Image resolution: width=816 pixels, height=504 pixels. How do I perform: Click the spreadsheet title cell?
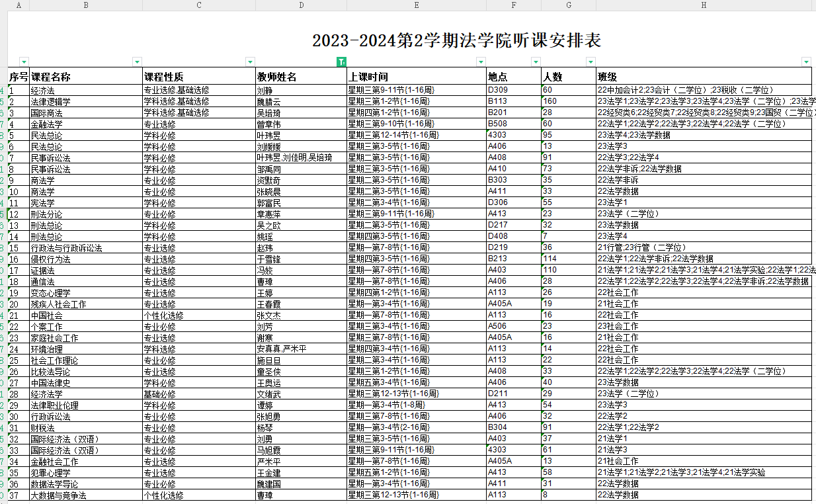click(456, 40)
